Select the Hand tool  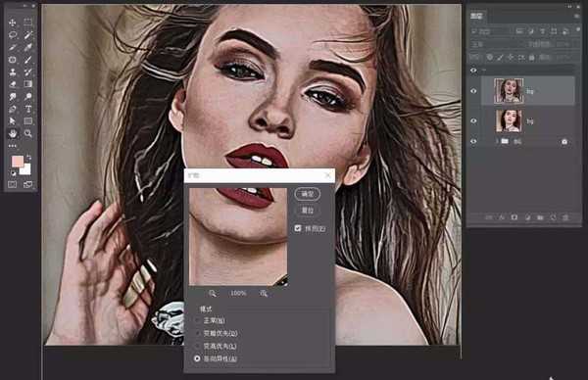coord(13,133)
